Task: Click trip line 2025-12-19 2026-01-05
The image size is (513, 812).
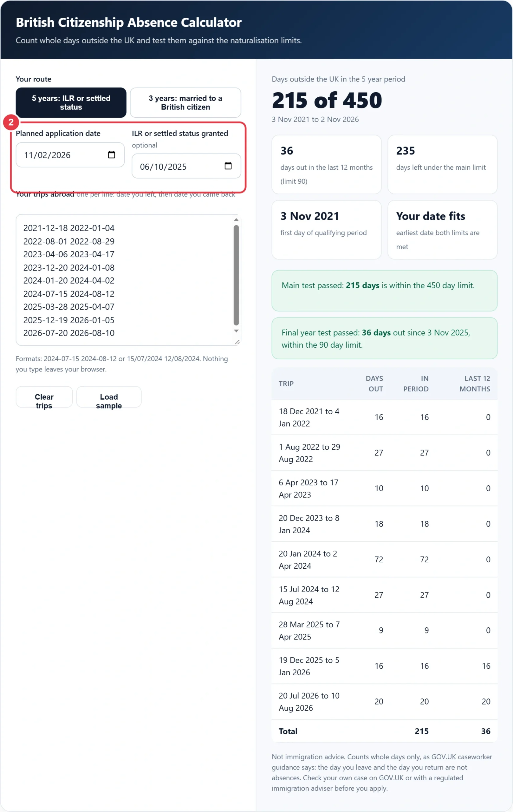Action: (x=69, y=320)
